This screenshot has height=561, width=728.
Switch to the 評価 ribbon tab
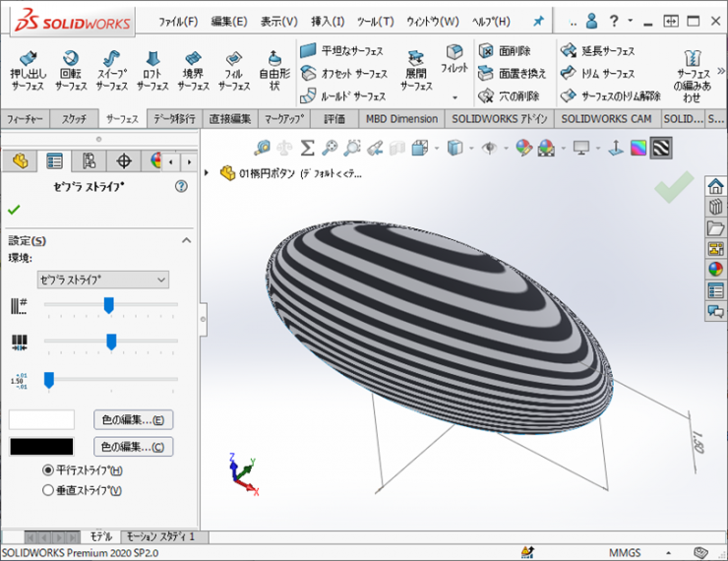334,118
